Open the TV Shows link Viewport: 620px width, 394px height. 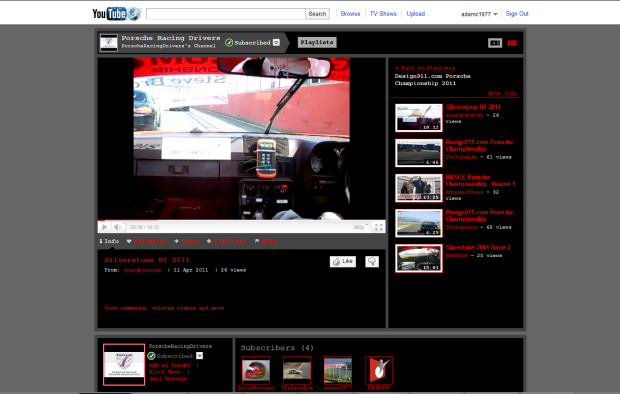383,14
